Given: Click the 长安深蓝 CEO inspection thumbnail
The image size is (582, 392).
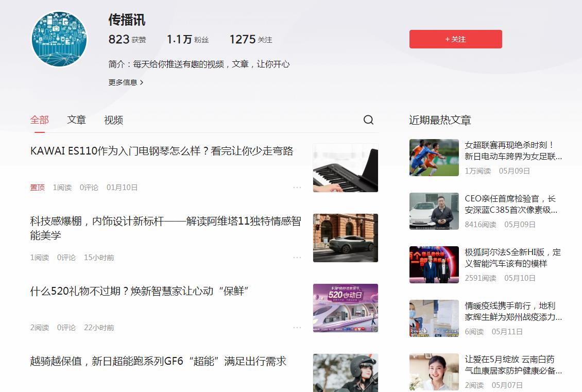Looking at the screenshot, I should [434, 211].
